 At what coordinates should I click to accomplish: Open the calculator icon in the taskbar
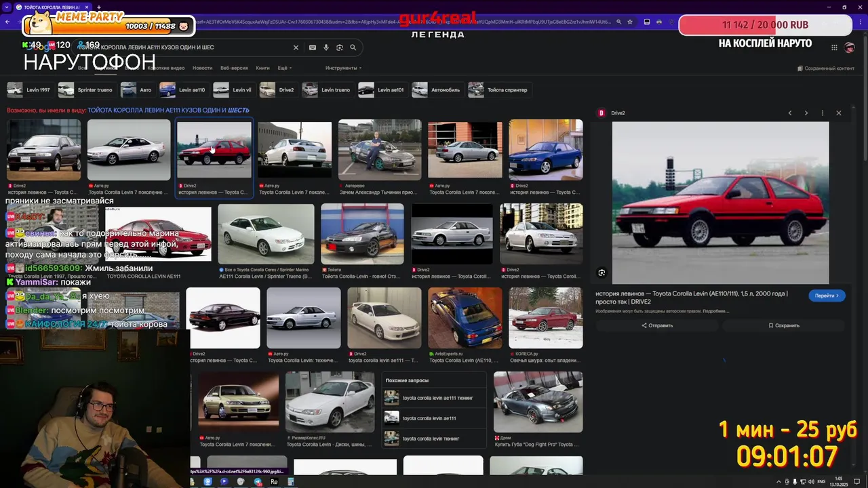[291, 482]
